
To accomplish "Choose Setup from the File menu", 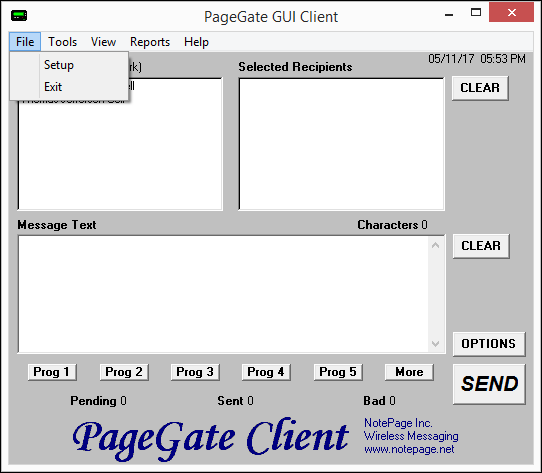I will point(69,65).
